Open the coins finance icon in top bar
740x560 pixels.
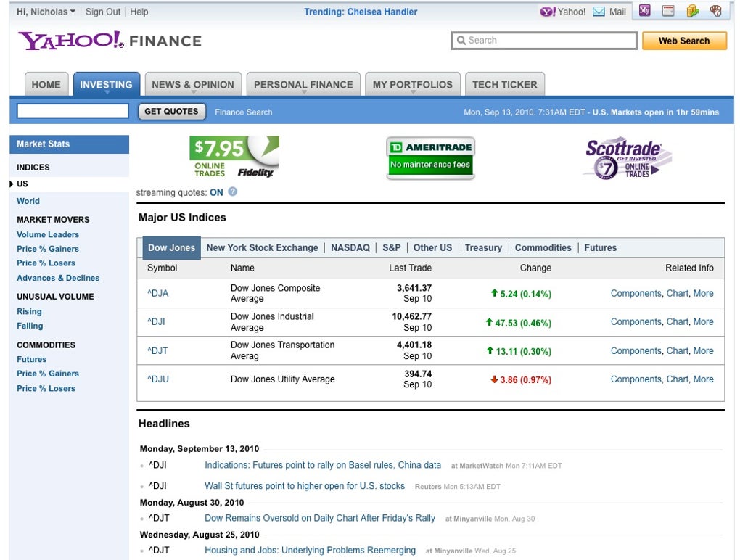pyautogui.click(x=692, y=11)
